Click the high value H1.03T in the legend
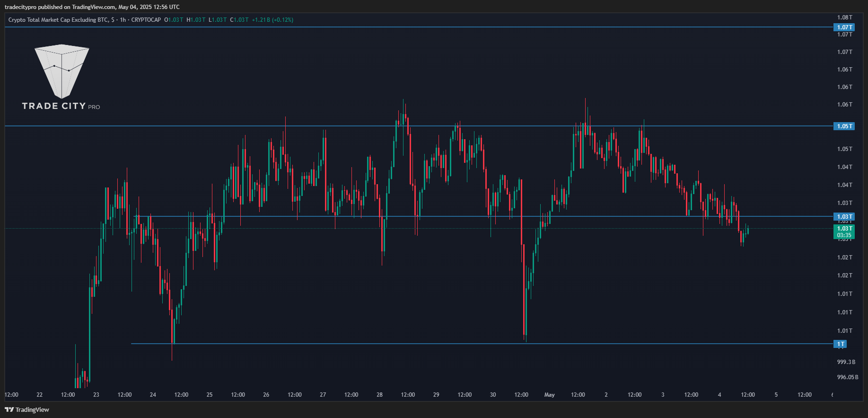This screenshot has height=418, width=868. tap(196, 20)
